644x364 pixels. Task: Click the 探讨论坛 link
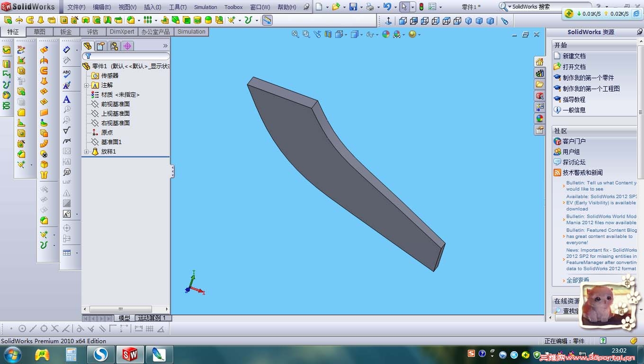(x=574, y=162)
